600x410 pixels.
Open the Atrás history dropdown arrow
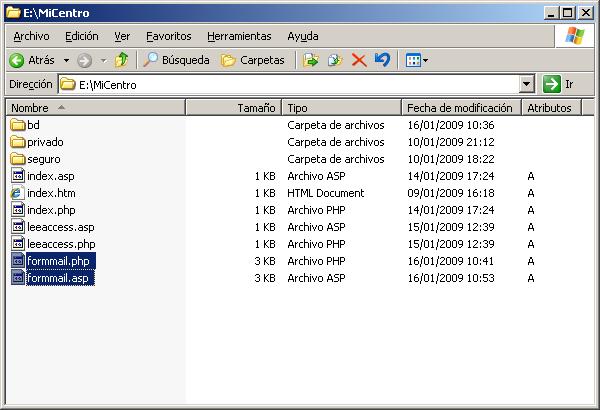point(66,60)
